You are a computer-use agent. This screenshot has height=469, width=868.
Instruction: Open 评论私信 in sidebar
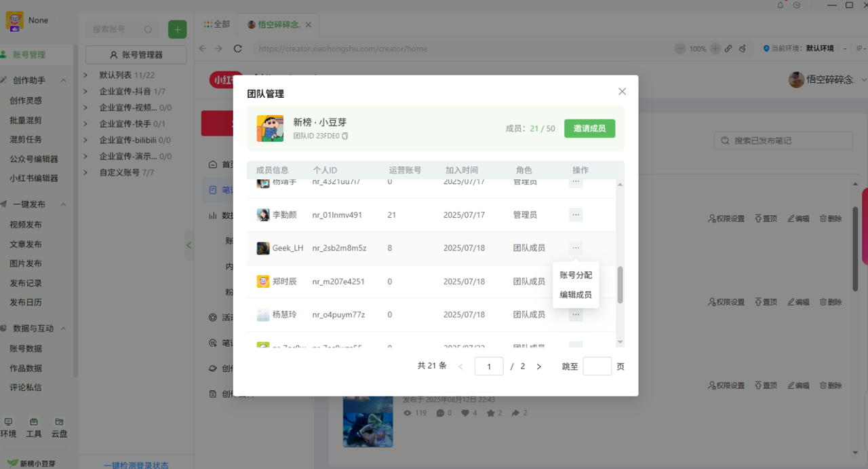(x=26, y=388)
